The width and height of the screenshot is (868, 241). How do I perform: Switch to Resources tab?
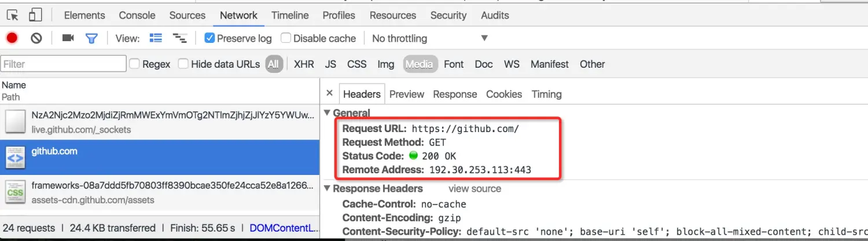click(393, 15)
